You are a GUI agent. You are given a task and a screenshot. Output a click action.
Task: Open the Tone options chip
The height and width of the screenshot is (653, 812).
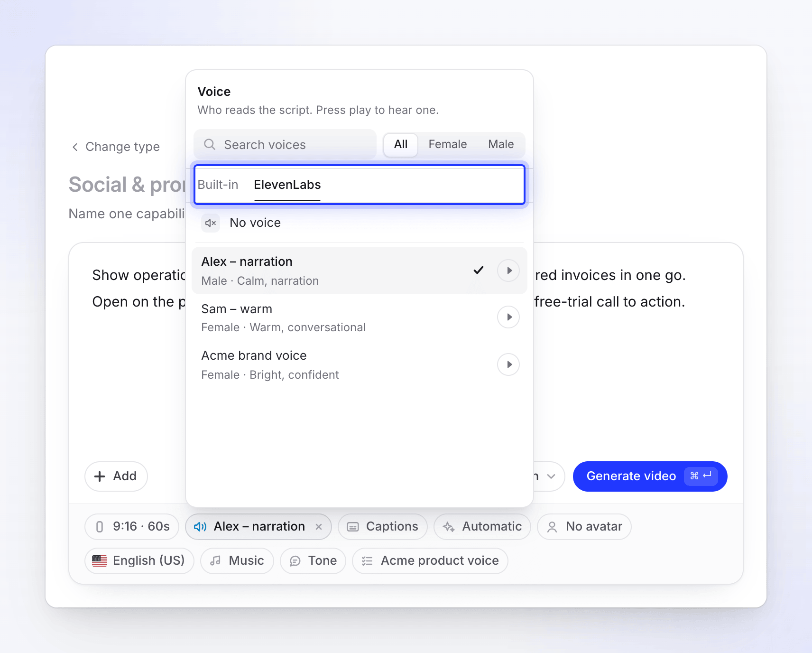click(x=313, y=561)
